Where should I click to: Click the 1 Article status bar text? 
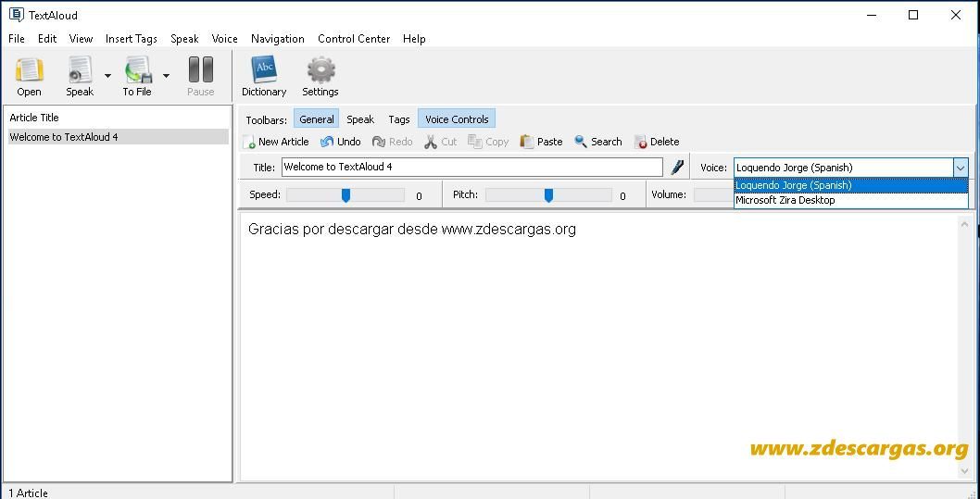coord(28,493)
